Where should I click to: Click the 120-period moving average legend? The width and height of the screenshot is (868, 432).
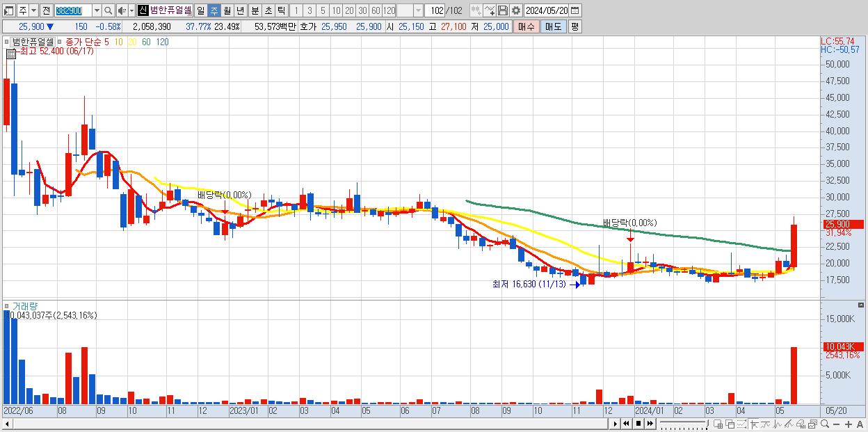coord(162,42)
